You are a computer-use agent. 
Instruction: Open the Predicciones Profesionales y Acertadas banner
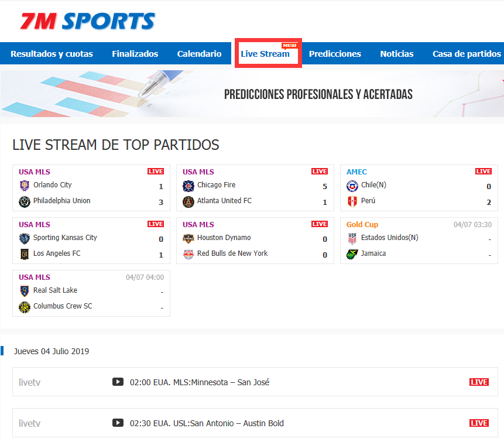(x=252, y=94)
